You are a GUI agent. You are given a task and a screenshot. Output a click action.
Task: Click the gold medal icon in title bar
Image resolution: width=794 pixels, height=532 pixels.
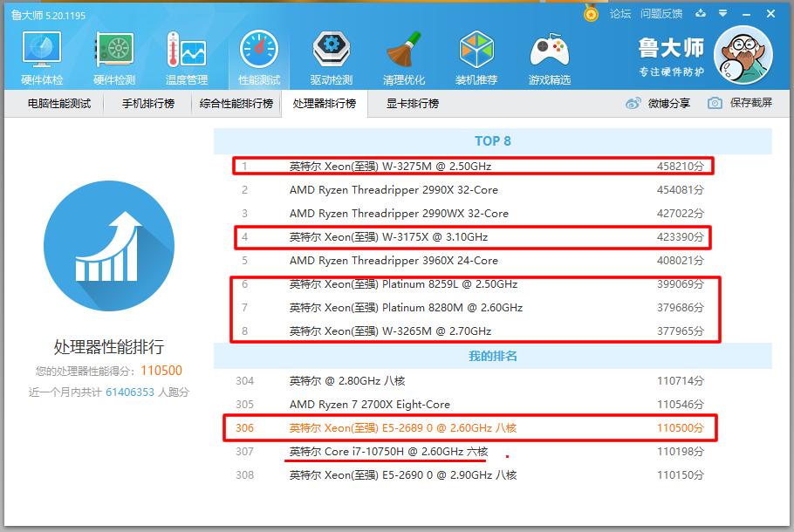click(x=591, y=13)
